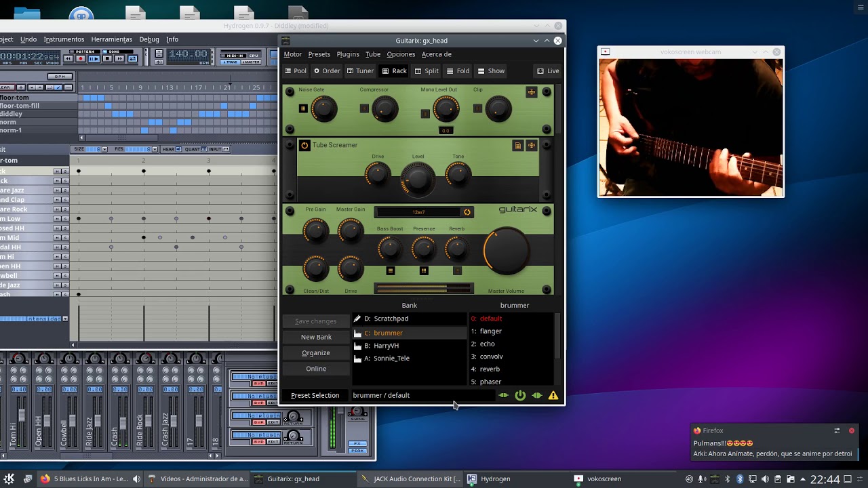868x488 pixels.
Task: Open the Plugins menu
Action: pos(348,54)
